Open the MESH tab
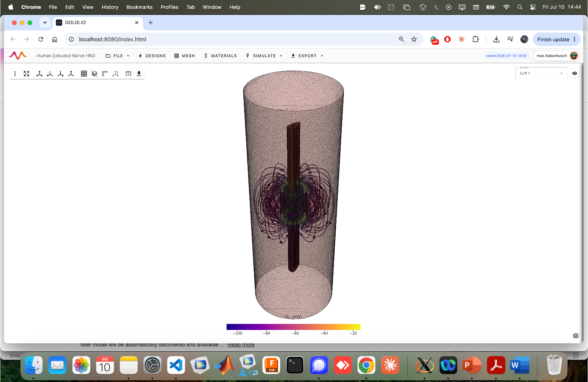 pos(184,56)
